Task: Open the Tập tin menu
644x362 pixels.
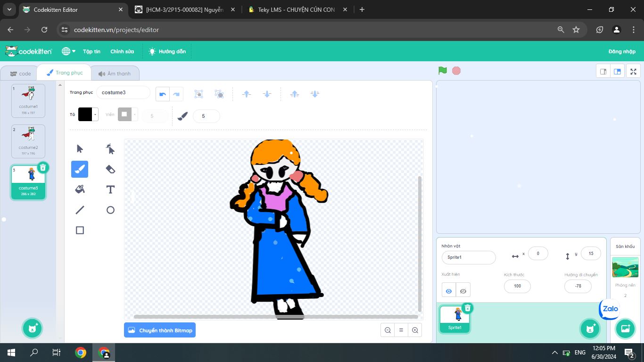Action: point(91,51)
